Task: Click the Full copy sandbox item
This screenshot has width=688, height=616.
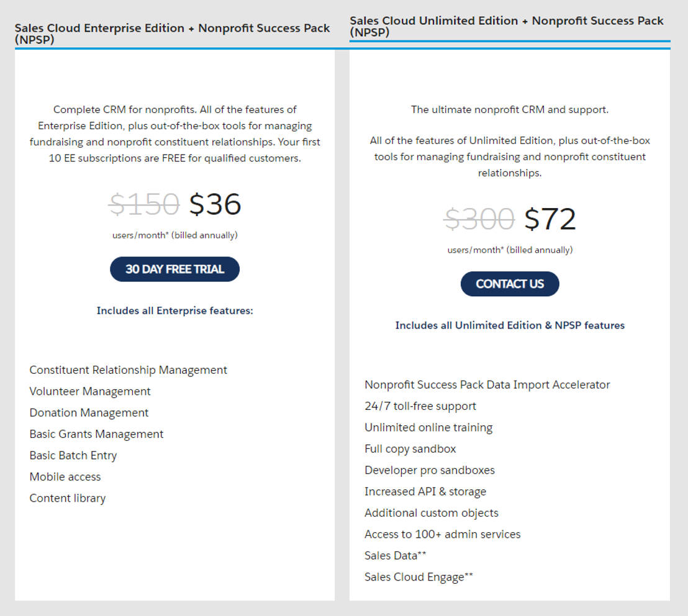Action: tap(410, 449)
